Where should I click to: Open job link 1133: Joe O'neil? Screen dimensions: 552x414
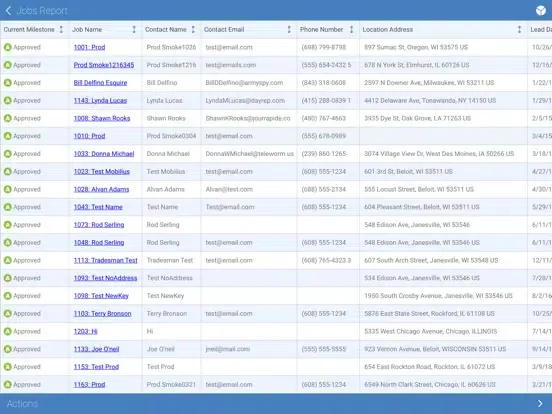coord(96,349)
